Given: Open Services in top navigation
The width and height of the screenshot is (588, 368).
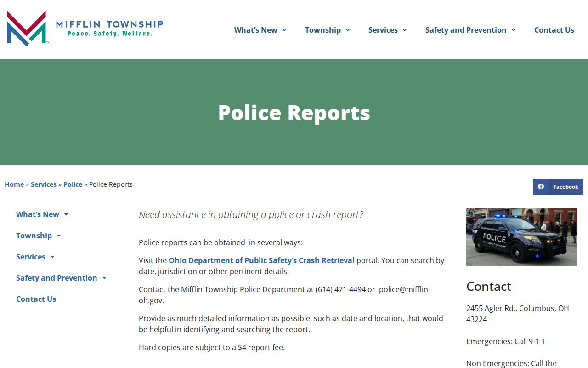Looking at the screenshot, I should pyautogui.click(x=383, y=30).
